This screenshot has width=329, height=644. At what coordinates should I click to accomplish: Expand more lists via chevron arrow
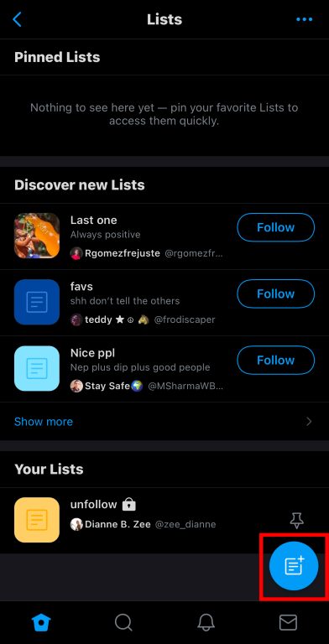(x=309, y=422)
